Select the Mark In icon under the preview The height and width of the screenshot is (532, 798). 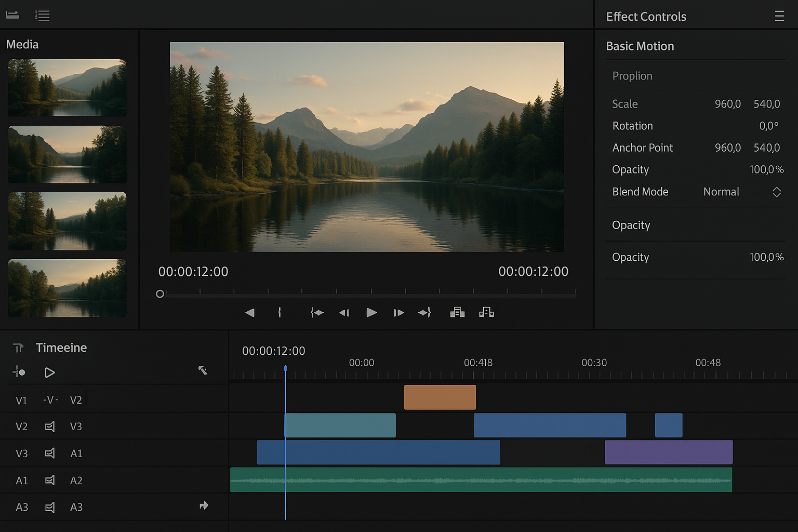point(280,312)
